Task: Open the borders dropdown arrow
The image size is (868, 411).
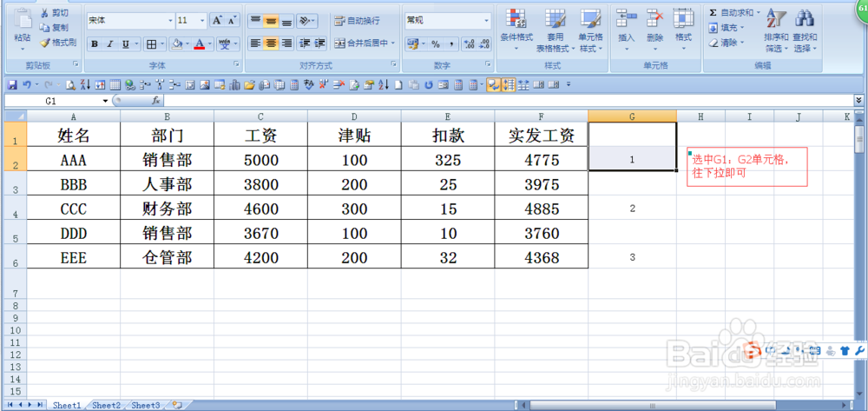Action: click(163, 44)
